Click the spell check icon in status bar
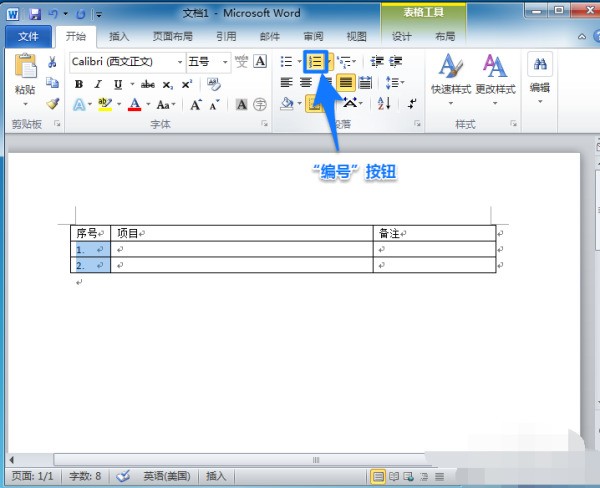The image size is (600, 488). point(123,476)
